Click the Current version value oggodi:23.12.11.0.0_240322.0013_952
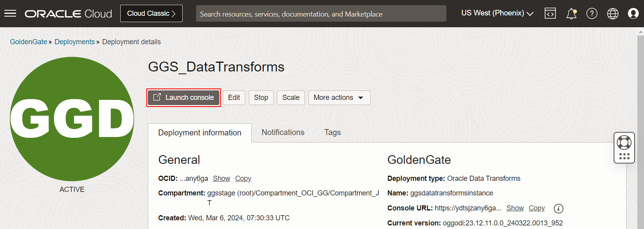 coord(503,223)
